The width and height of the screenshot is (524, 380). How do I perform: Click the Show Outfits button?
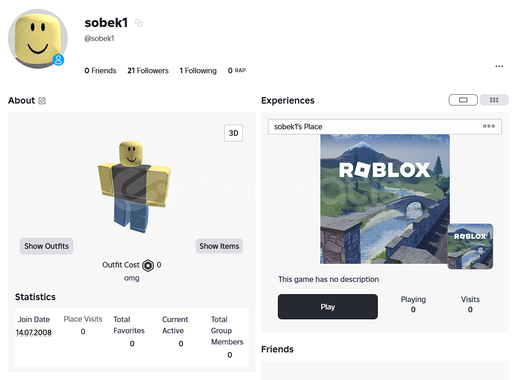pos(46,246)
